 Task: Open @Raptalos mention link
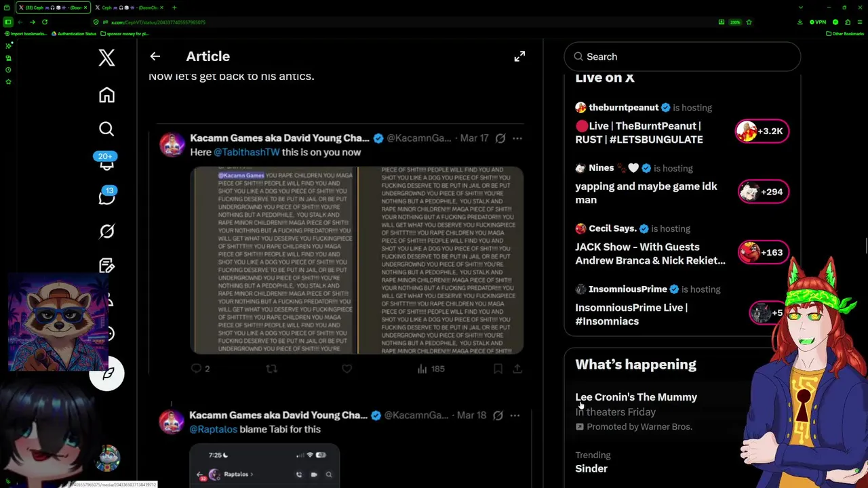click(x=214, y=430)
